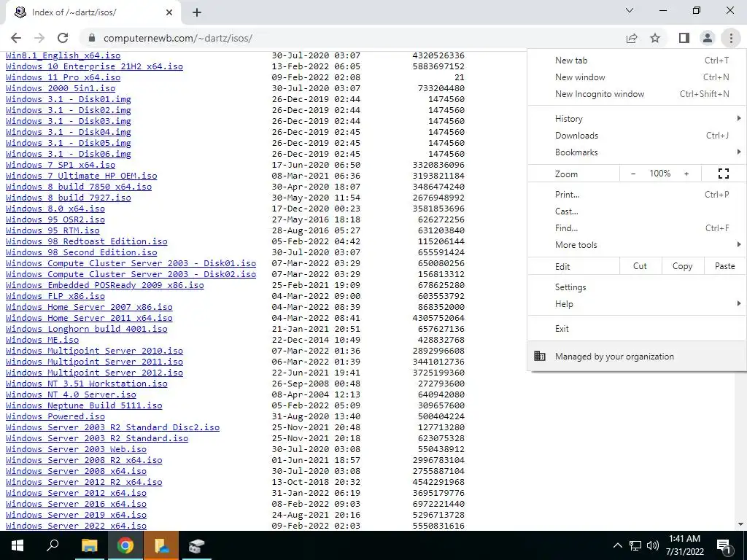Screen dimensions: 747x560
Task: Choose Exit in the Chrome menu
Action: tap(637, 329)
